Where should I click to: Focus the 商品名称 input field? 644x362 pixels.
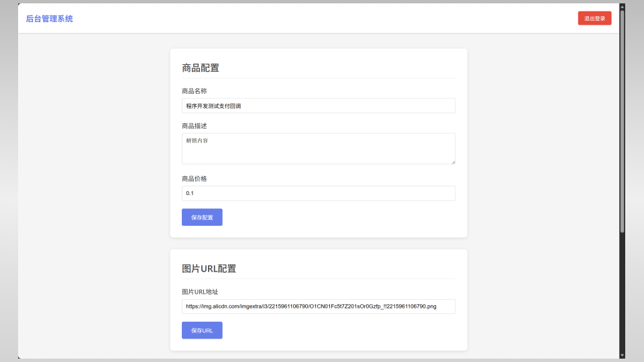318,105
